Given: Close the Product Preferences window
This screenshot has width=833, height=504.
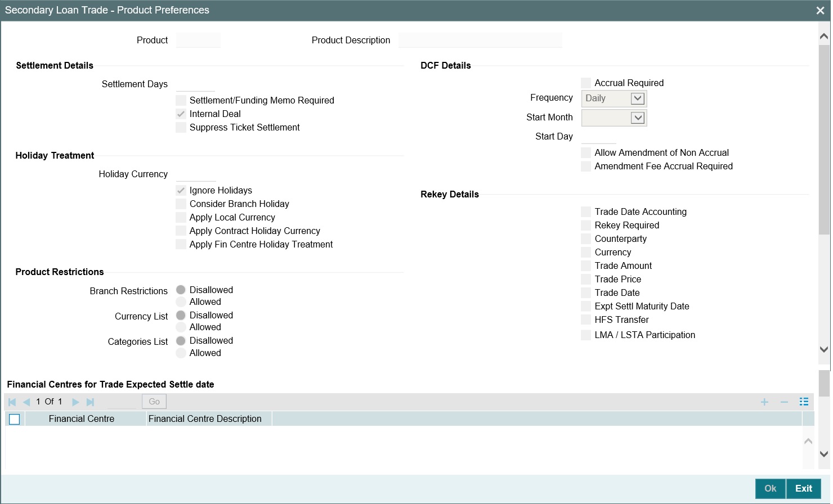Looking at the screenshot, I should 820,11.
